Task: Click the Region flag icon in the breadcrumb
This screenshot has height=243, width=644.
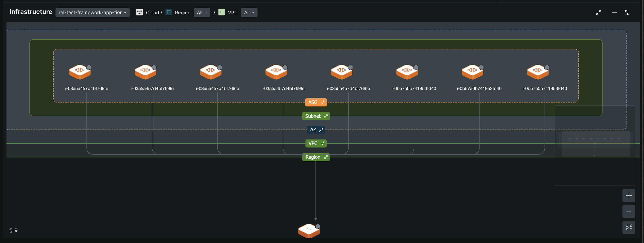Action: click(169, 12)
